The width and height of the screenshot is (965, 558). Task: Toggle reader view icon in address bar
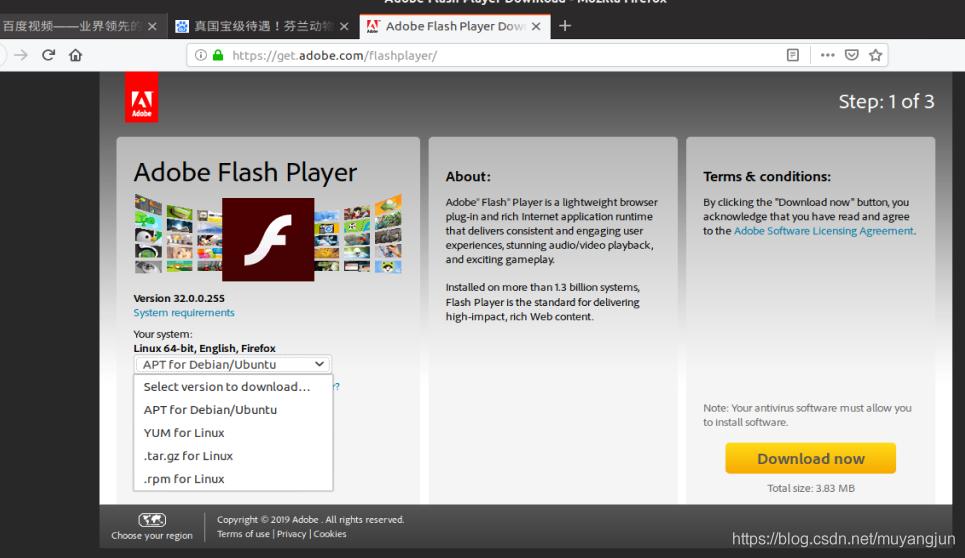point(793,55)
